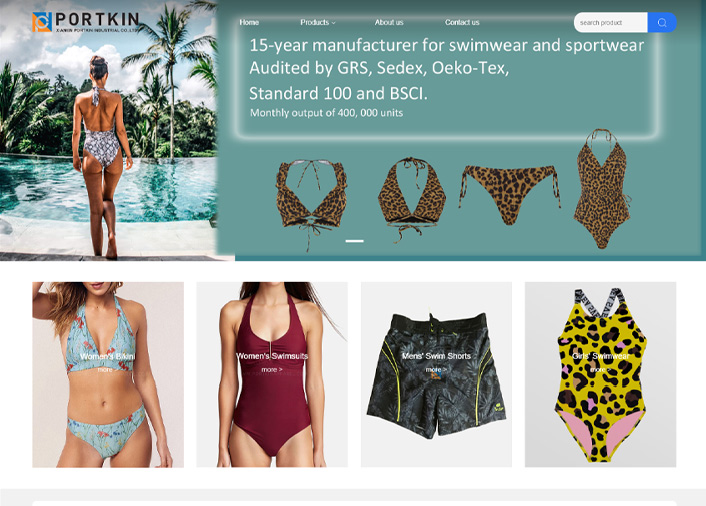Click more link under Girls' Swimwear

click(600, 370)
